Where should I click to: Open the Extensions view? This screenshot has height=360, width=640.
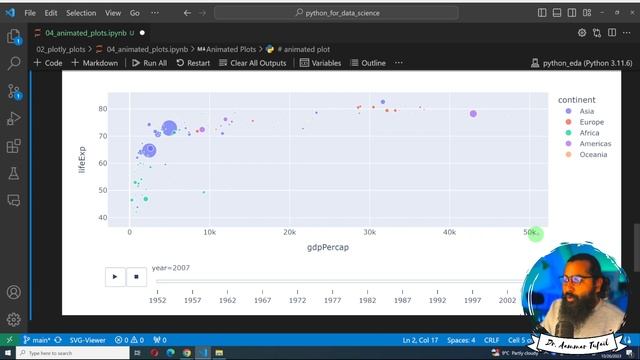13,146
